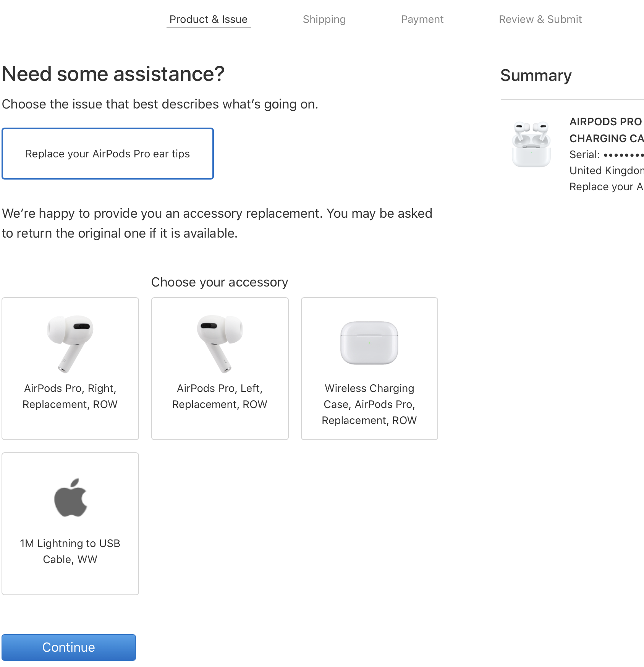Go to the Shipping step tab
The width and height of the screenshot is (644, 667).
(x=324, y=19)
